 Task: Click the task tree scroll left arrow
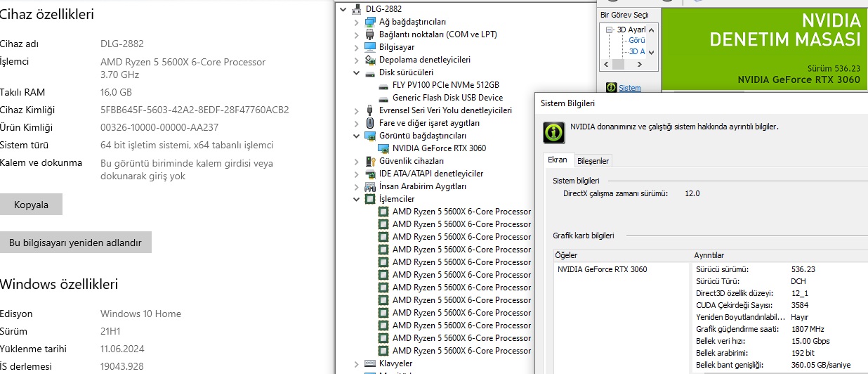(x=605, y=64)
